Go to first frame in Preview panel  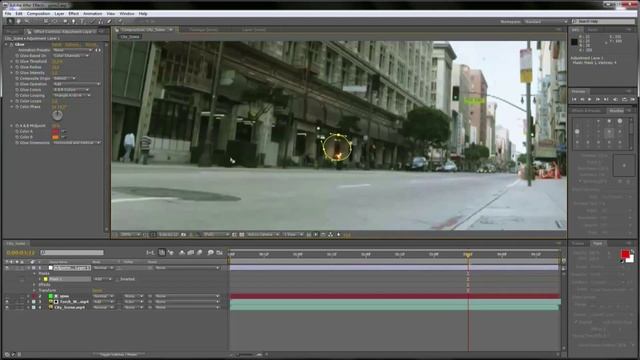pos(574,99)
